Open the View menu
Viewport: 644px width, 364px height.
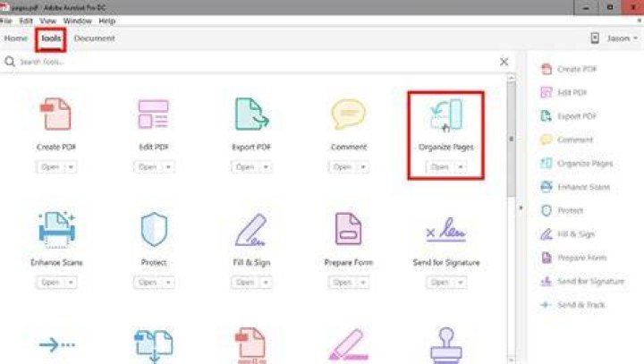(47, 21)
